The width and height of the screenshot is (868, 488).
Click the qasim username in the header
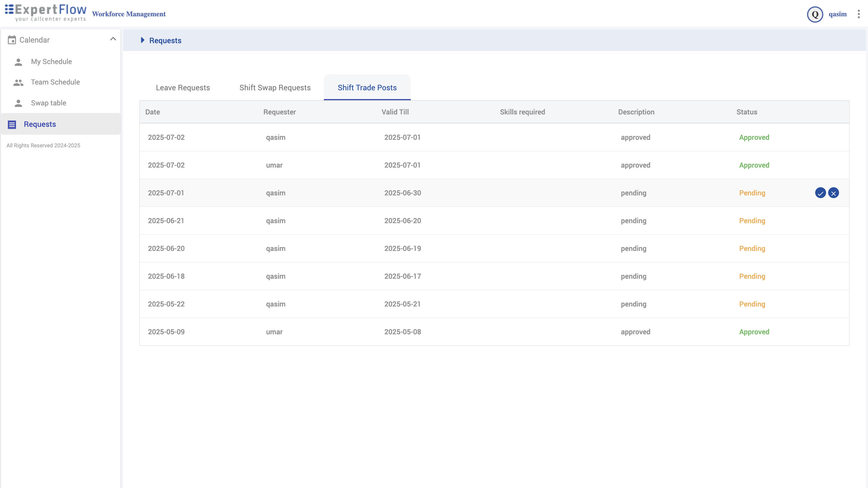tap(837, 14)
